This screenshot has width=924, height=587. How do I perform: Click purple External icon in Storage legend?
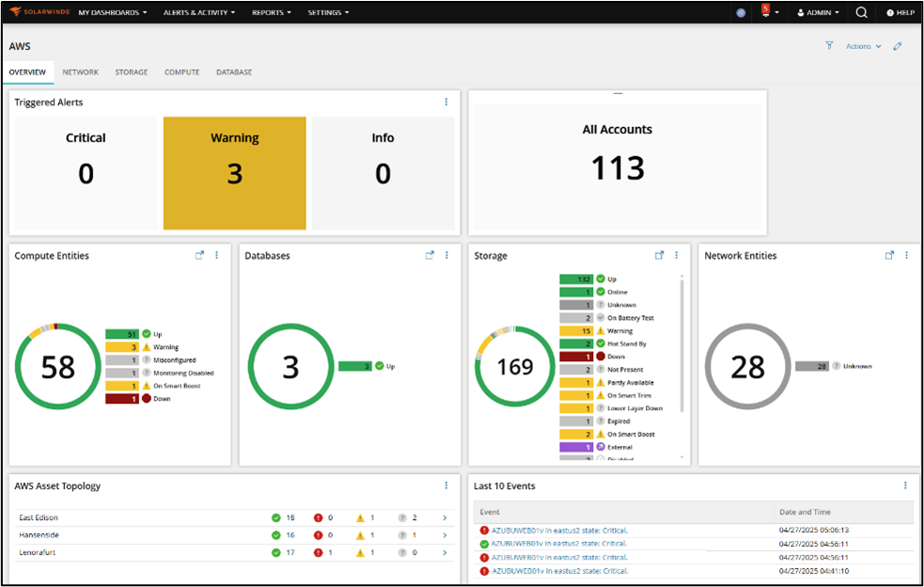(601, 447)
